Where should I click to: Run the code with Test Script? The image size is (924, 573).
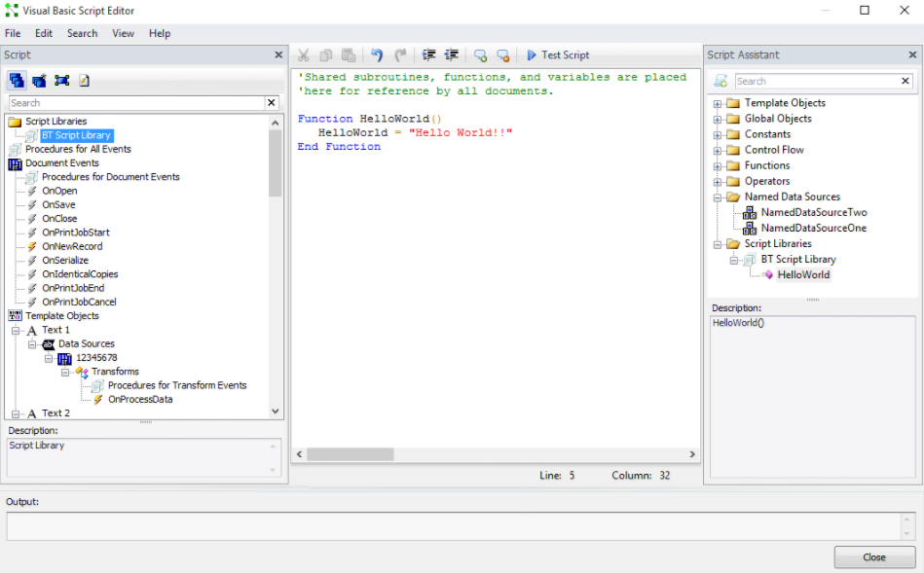coord(558,54)
